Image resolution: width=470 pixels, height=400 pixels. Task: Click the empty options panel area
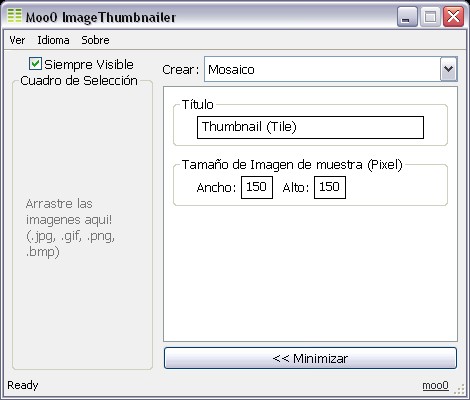(310, 273)
